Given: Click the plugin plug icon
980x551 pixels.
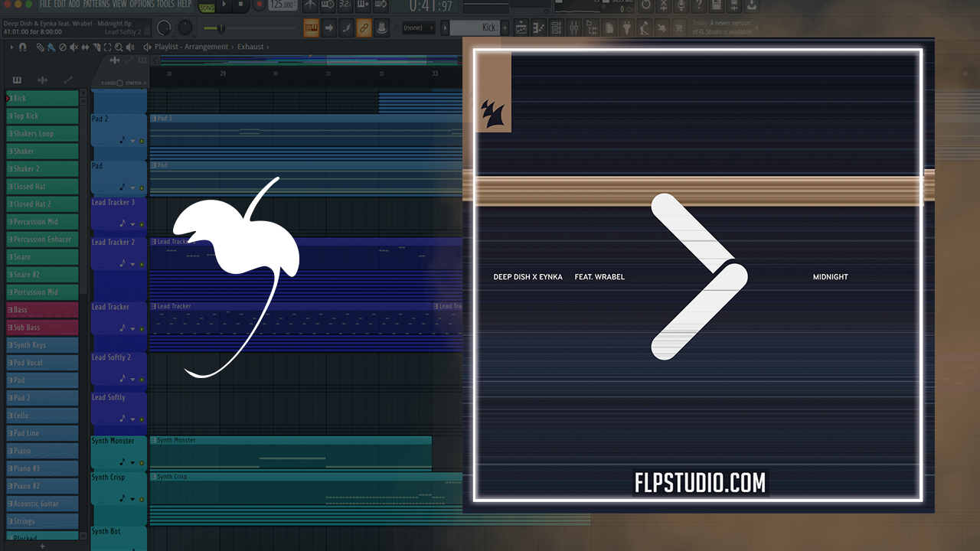Looking at the screenshot, I should pos(626,28).
